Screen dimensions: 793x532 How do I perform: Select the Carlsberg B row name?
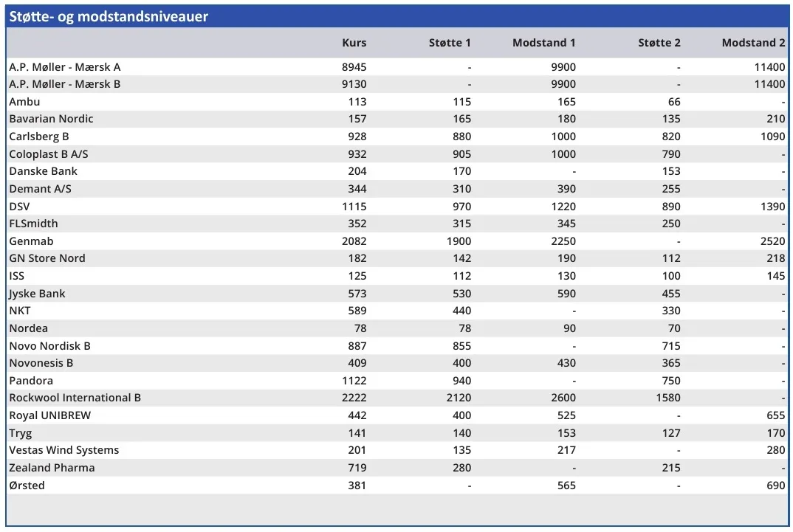coord(39,137)
